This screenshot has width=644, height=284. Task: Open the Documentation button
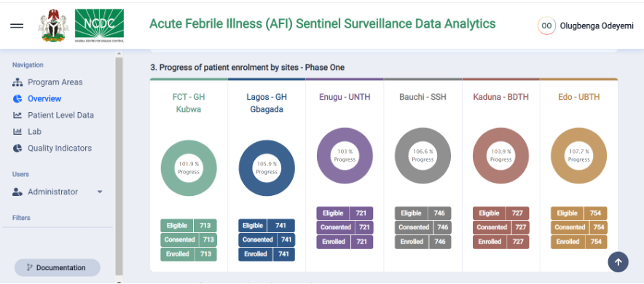[57, 267]
